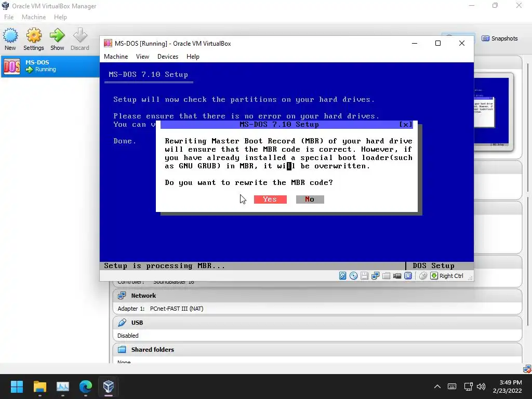Image resolution: width=532 pixels, height=399 pixels.
Task: Click touch keyboard tray icon
Action: [452, 387]
